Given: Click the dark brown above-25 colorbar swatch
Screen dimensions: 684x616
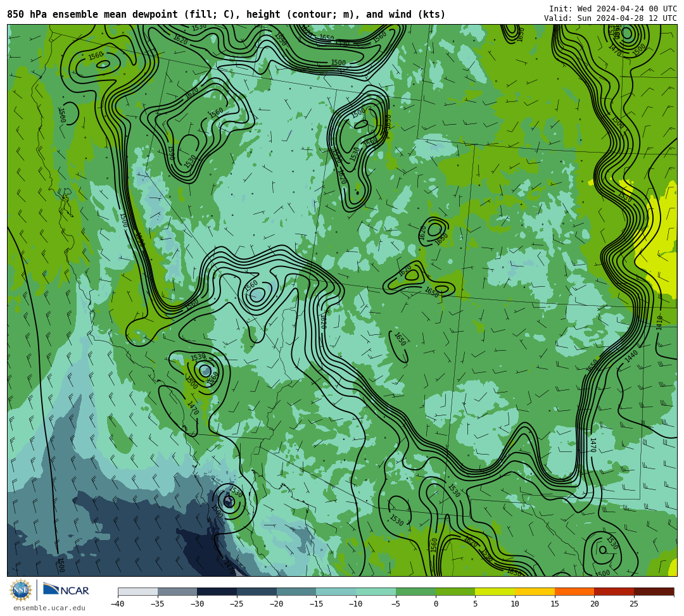Looking at the screenshot, I should [x=654, y=591].
